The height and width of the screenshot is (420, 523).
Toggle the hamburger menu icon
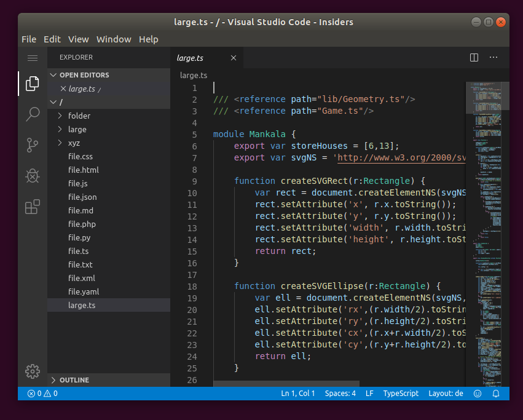coord(33,58)
